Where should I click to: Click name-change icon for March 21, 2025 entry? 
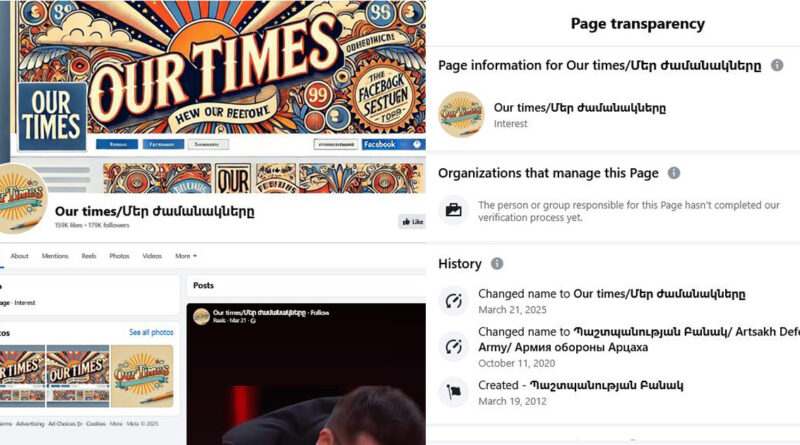(454, 301)
